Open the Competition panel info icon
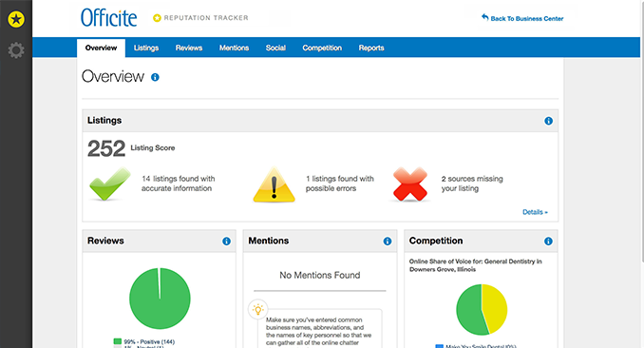This screenshot has height=348, width=644. [x=548, y=242]
